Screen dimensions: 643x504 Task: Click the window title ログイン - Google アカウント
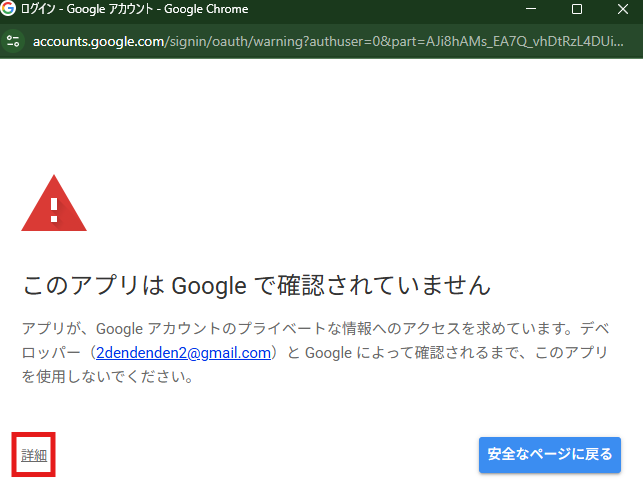coord(87,9)
